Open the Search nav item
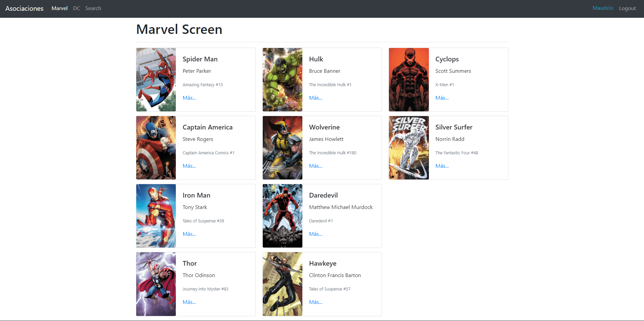The height and width of the screenshot is (321, 644). point(93,8)
